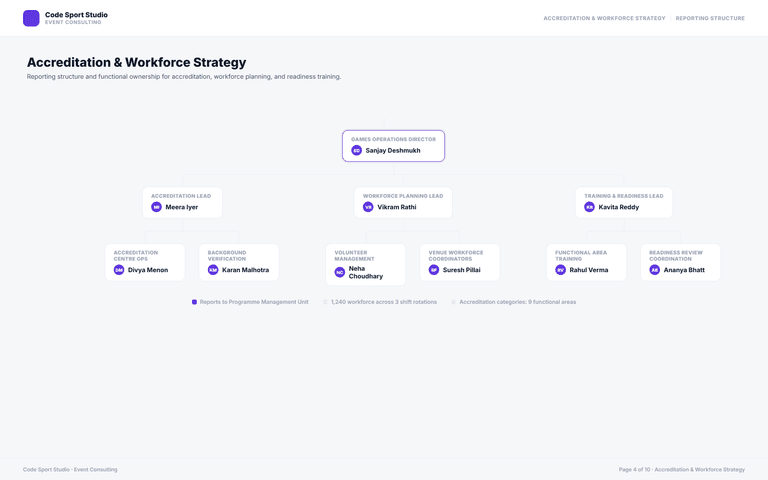The height and width of the screenshot is (480, 768).
Task: Click the Venue Workforce Coordinators label
Action: (456, 256)
